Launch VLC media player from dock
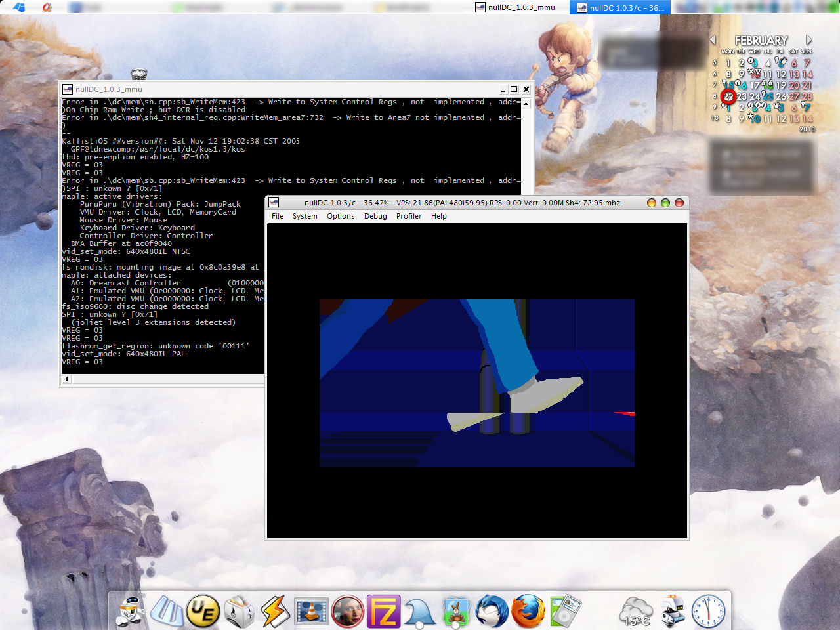Screen dimensions: 840x630 click(311, 611)
